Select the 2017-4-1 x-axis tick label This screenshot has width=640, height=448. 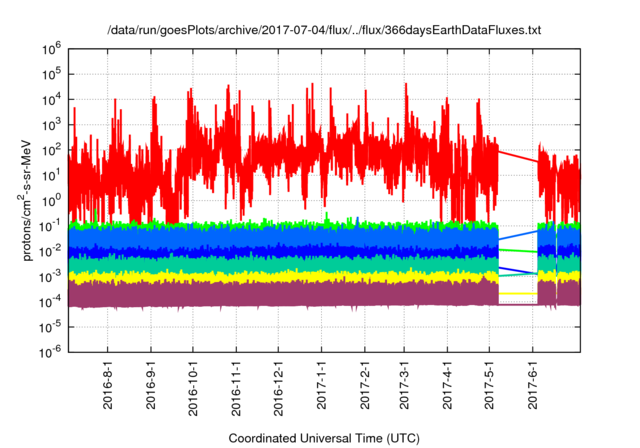[447, 388]
